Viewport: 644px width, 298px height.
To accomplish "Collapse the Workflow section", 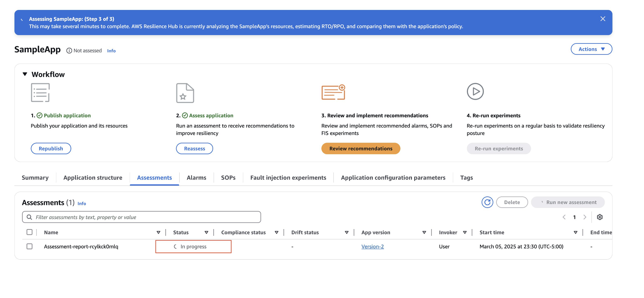I will 25,74.
